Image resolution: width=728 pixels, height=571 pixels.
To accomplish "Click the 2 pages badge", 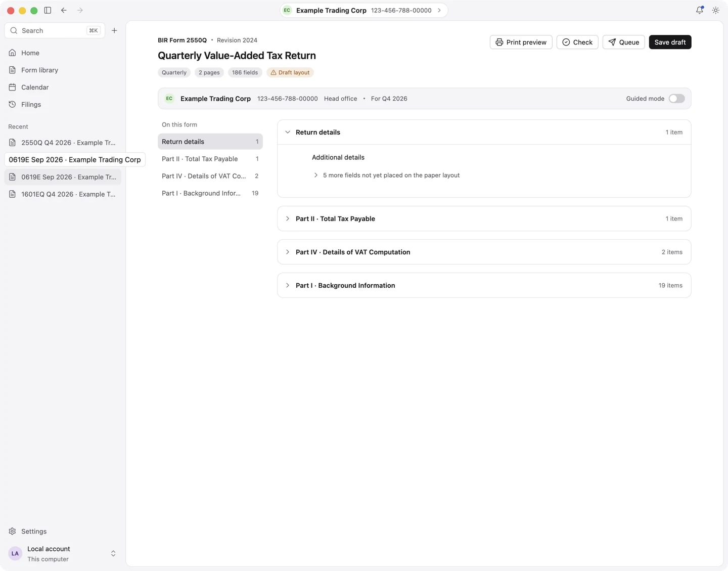I will pos(209,72).
